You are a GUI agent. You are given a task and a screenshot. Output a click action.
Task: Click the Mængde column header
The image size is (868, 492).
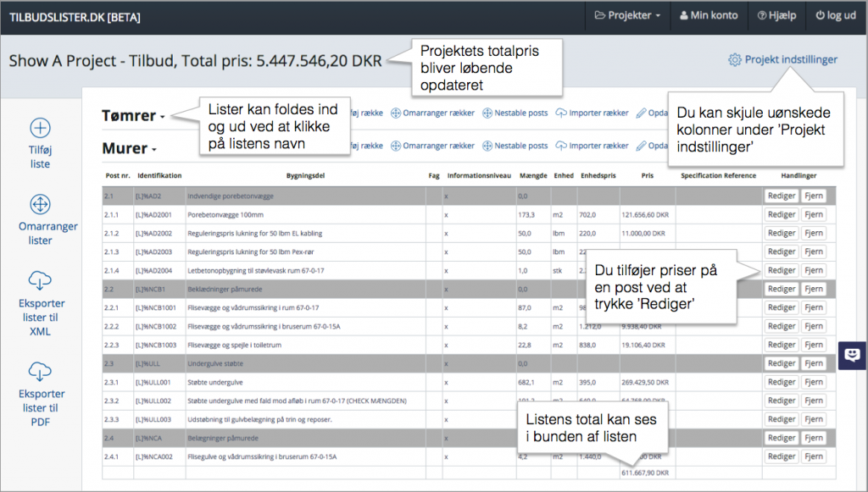(x=533, y=176)
